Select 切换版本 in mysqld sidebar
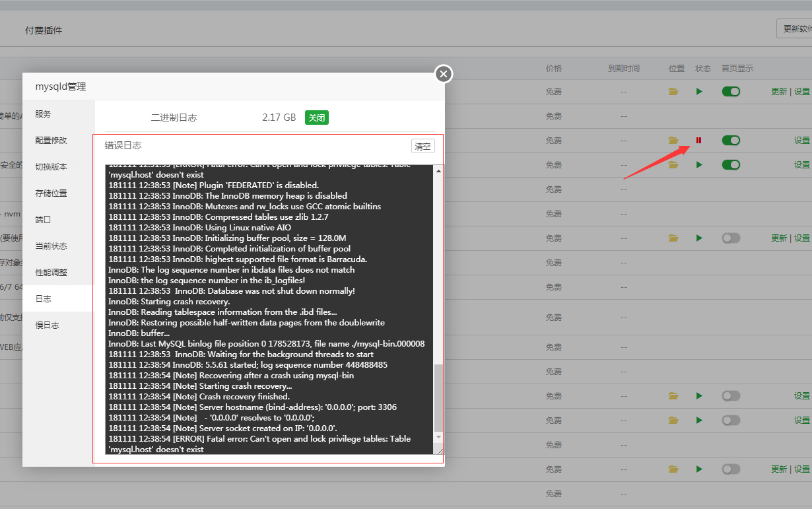Viewport: 812px width, 509px height. [59, 166]
